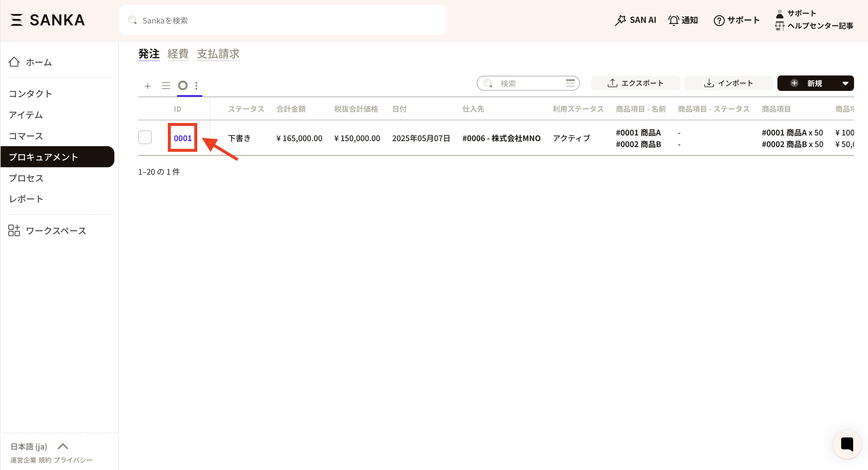The height and width of the screenshot is (470, 868).
Task: Switch to the 支払請求 tab
Action: pyautogui.click(x=218, y=54)
